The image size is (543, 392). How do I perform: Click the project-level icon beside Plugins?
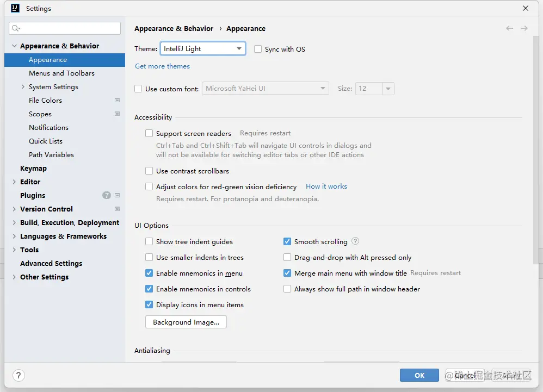(x=118, y=196)
